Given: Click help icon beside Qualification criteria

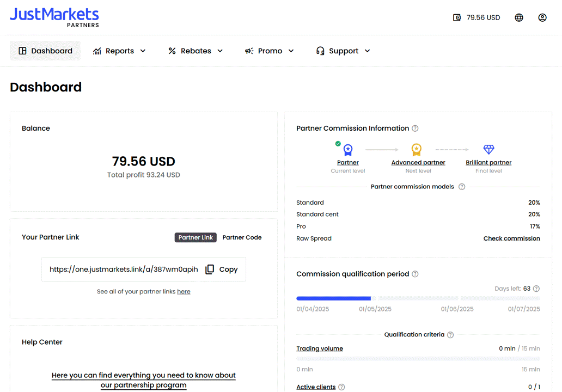Looking at the screenshot, I should [450, 335].
